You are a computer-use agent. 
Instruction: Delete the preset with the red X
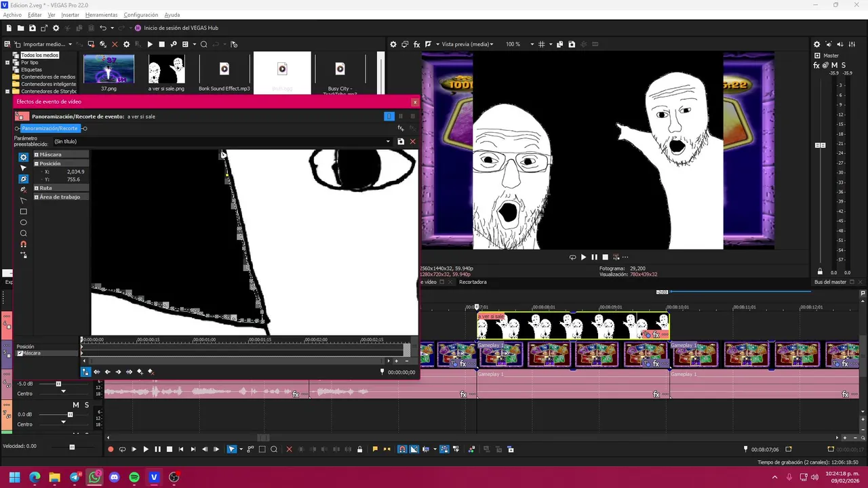click(412, 142)
